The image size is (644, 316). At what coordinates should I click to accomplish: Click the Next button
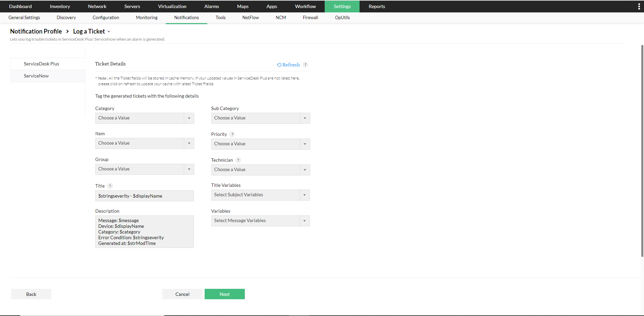pyautogui.click(x=224, y=294)
